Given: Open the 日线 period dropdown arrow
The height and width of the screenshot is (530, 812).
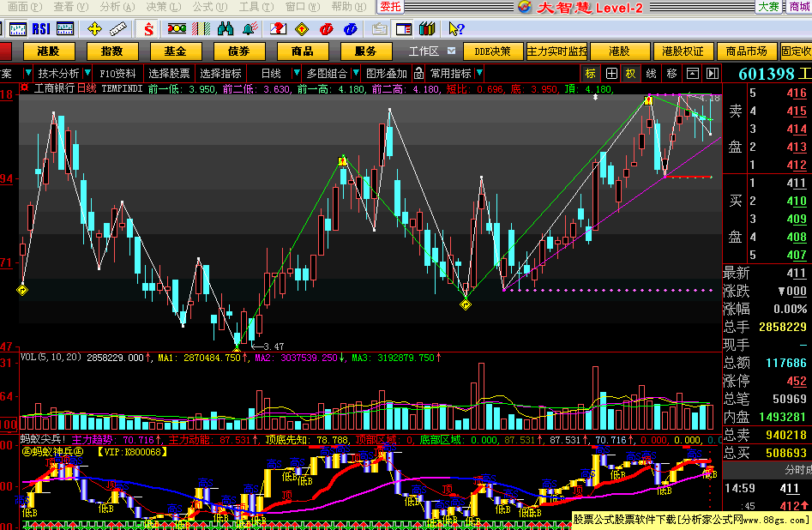Looking at the screenshot, I should pos(296,73).
